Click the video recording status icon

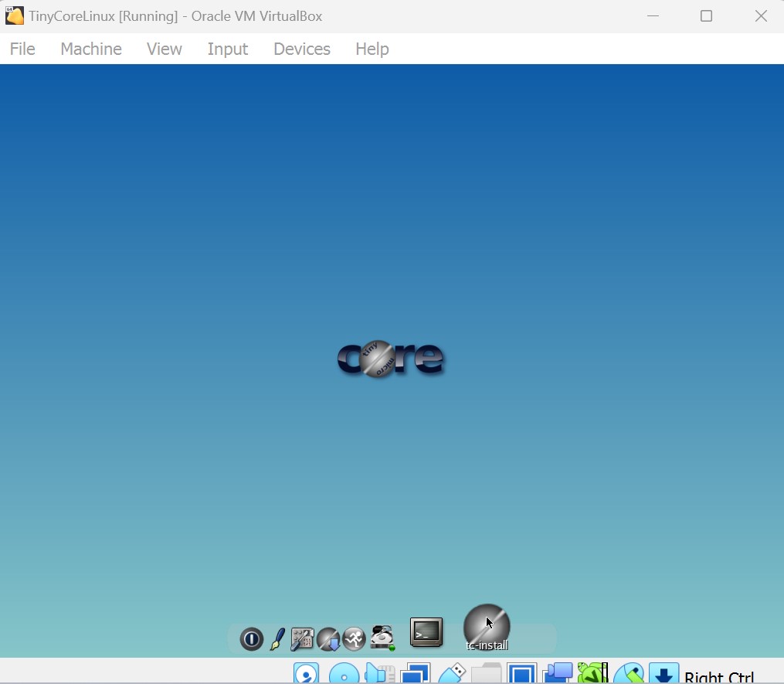pyautogui.click(x=558, y=673)
